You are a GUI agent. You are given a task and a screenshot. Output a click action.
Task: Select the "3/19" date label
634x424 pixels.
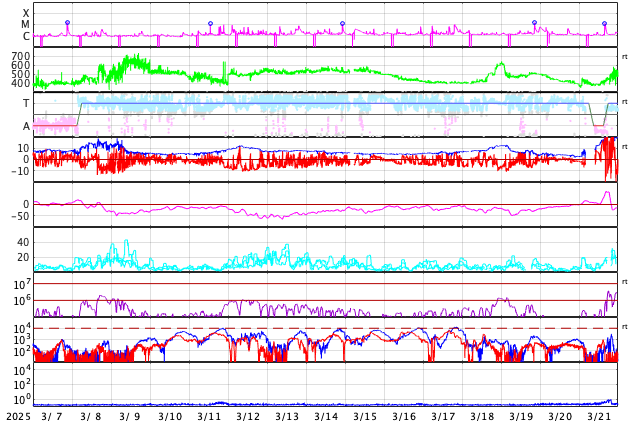(x=521, y=416)
